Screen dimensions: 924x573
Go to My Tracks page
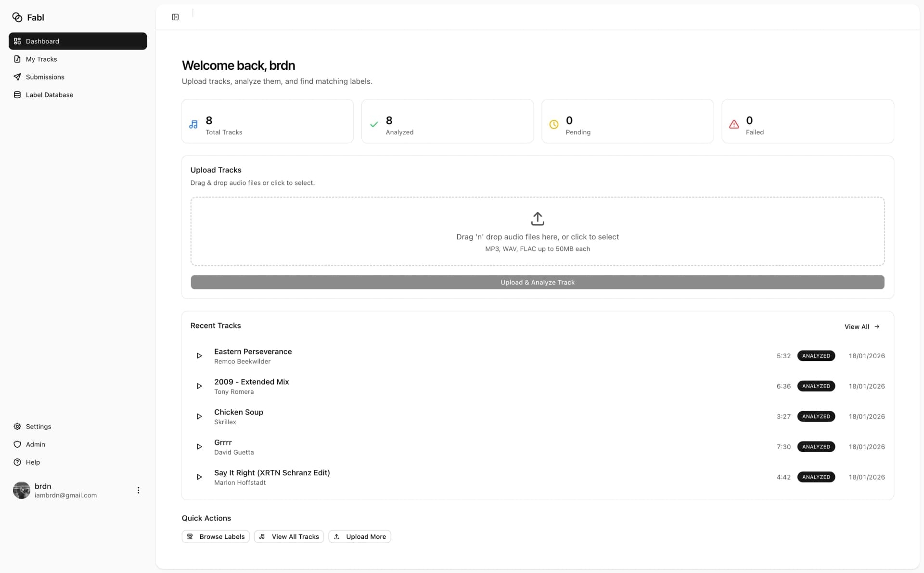click(x=41, y=59)
